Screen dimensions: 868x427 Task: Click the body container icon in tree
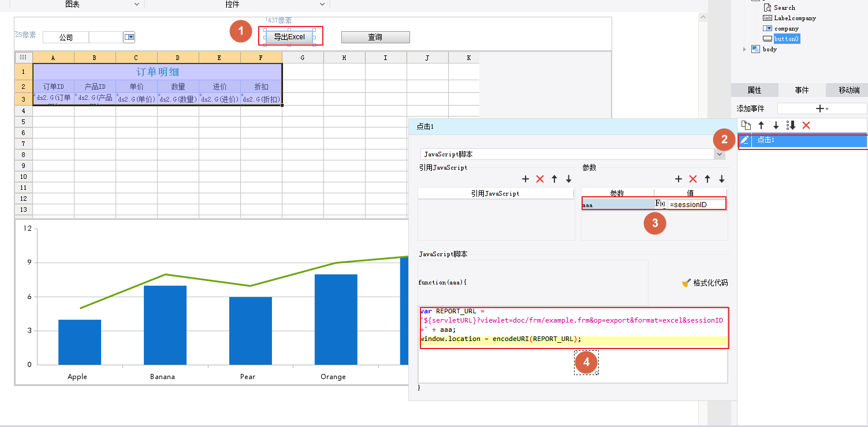[x=755, y=49]
